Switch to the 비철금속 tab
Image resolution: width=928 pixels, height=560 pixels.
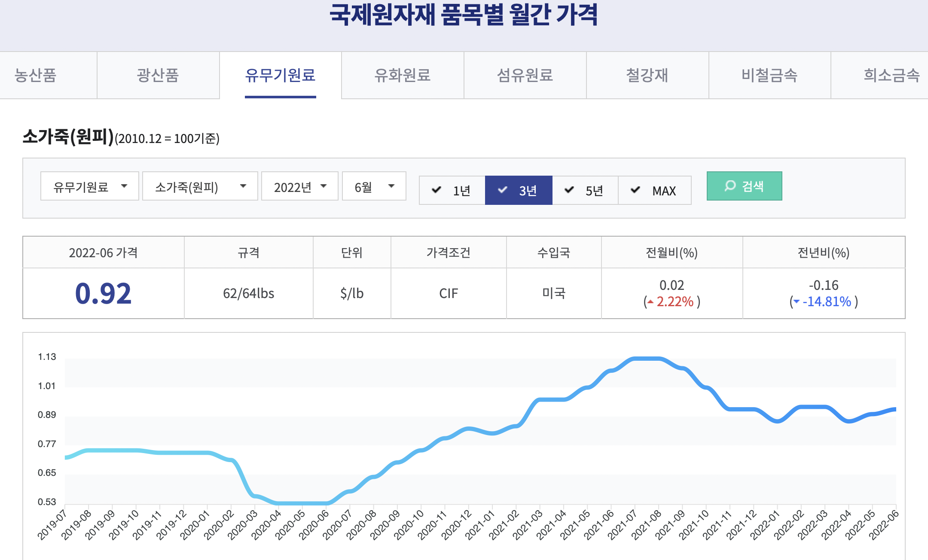pos(769,76)
